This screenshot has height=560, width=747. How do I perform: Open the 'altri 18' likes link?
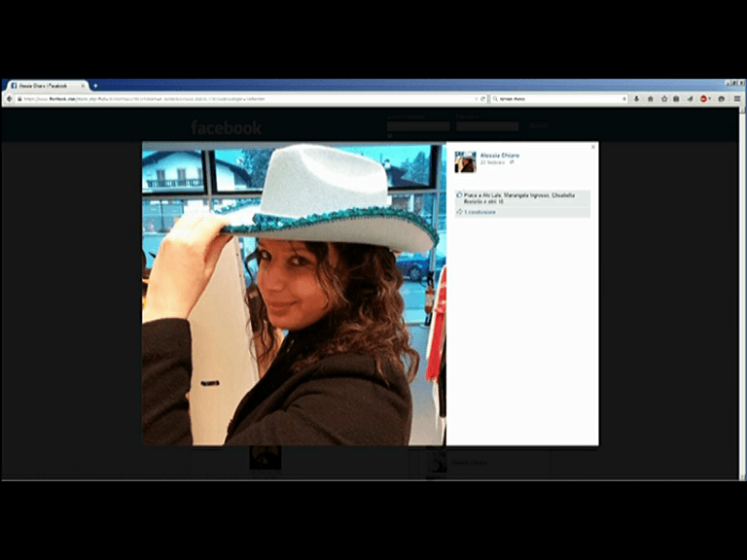point(494,201)
